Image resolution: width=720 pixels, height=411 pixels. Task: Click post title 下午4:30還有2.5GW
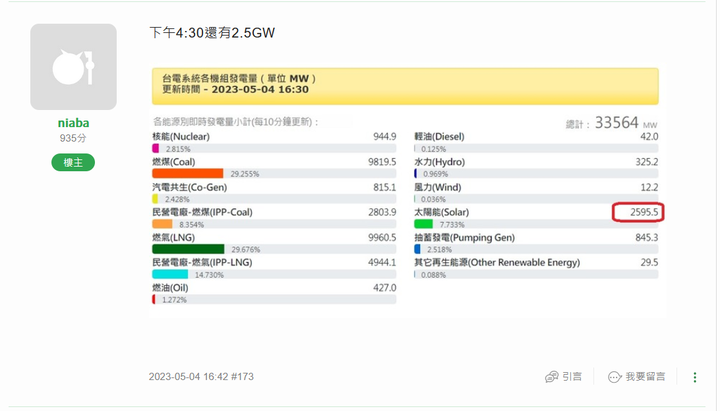pyautogui.click(x=212, y=33)
